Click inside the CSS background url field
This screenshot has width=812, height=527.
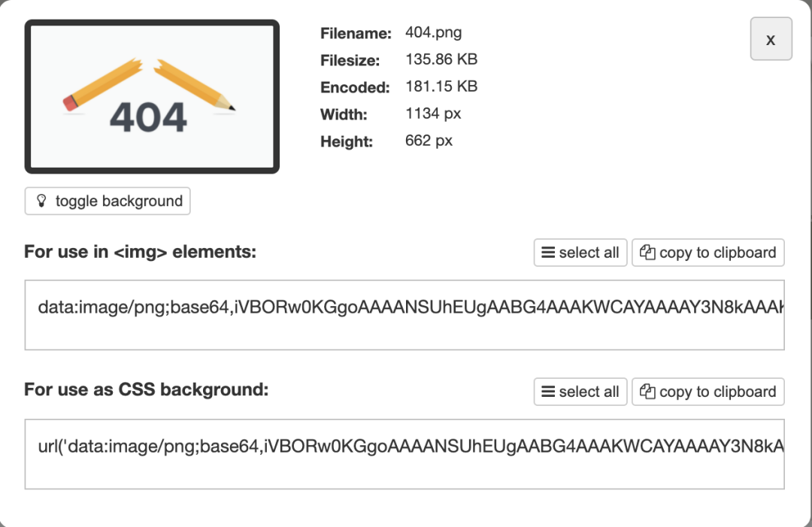[404, 454]
